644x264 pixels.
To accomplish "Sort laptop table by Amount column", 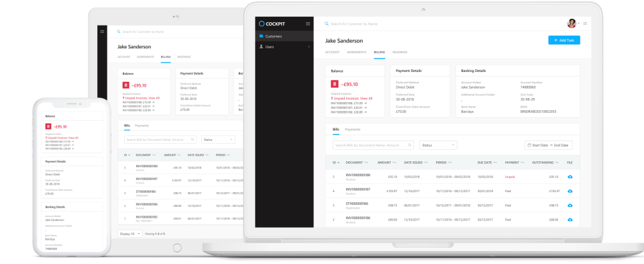I will tap(387, 163).
